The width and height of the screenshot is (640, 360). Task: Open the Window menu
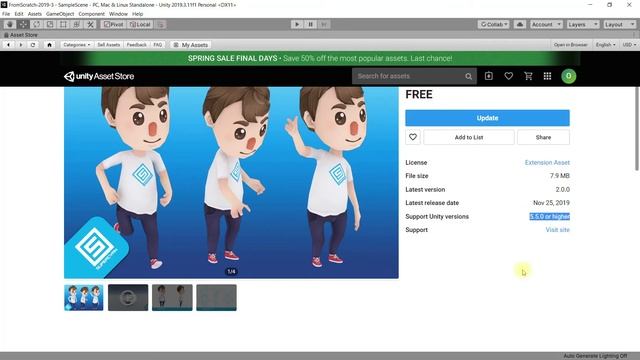(x=118, y=14)
